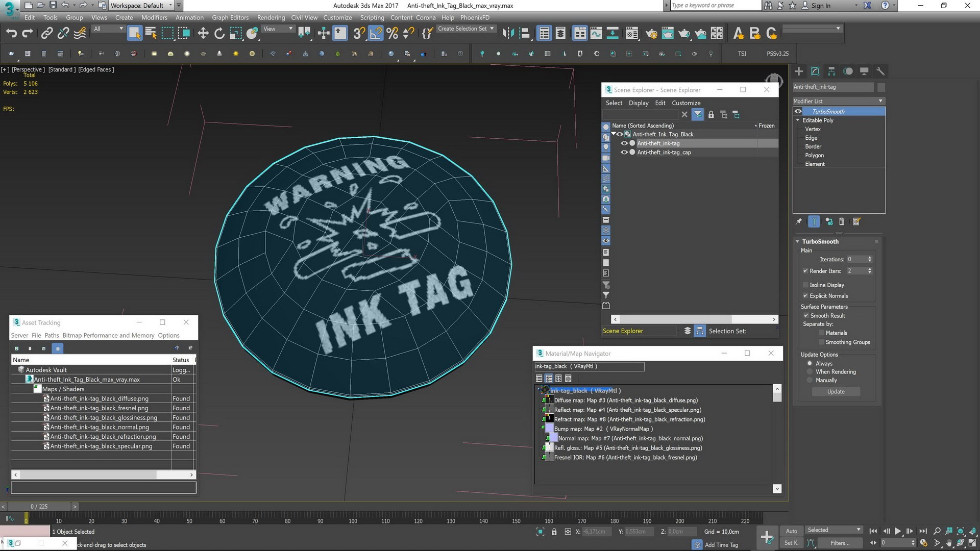The image size is (980, 551).
Task: Toggle Smooth Result checkbox
Action: click(806, 316)
